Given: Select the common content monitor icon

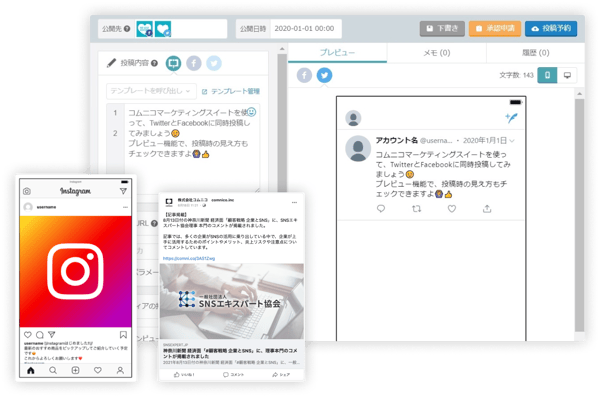Looking at the screenshot, I should (173, 63).
